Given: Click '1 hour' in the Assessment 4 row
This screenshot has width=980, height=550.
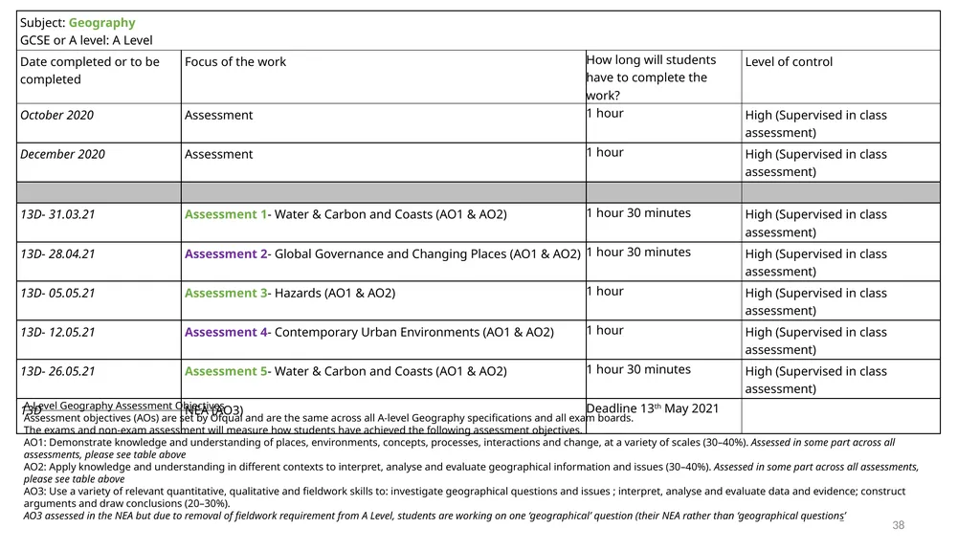Looking at the screenshot, I should point(605,331).
